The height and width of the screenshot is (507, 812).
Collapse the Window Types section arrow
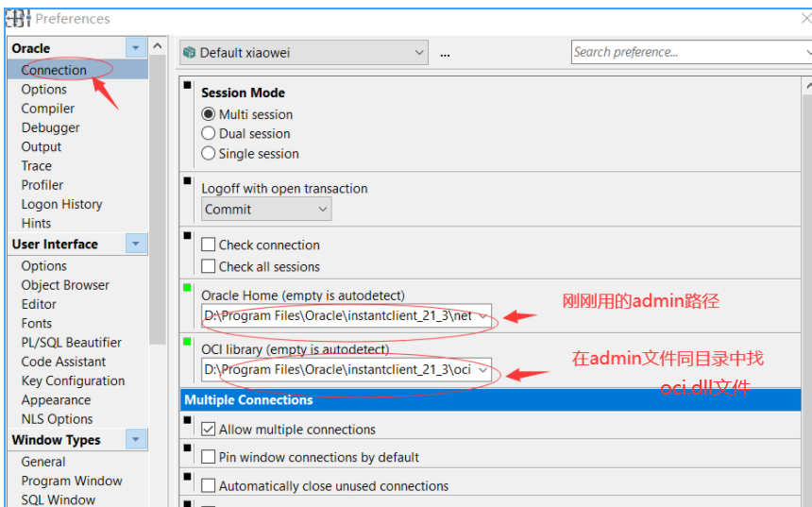[x=136, y=439]
